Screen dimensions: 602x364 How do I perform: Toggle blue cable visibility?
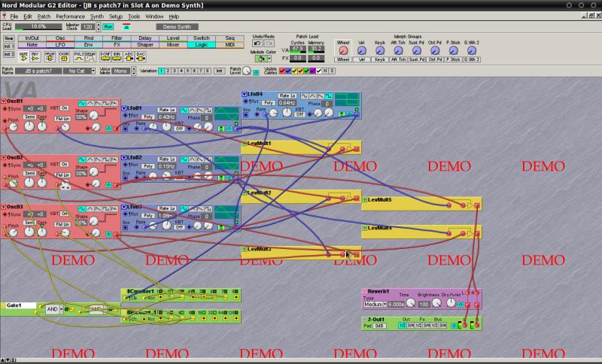[x=288, y=71]
